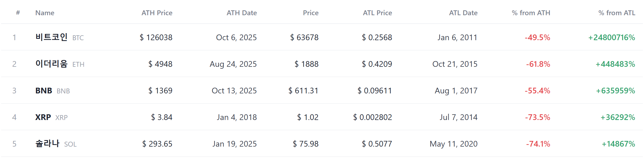Open the XRP coin name link
The image size is (644, 158).
point(43,117)
